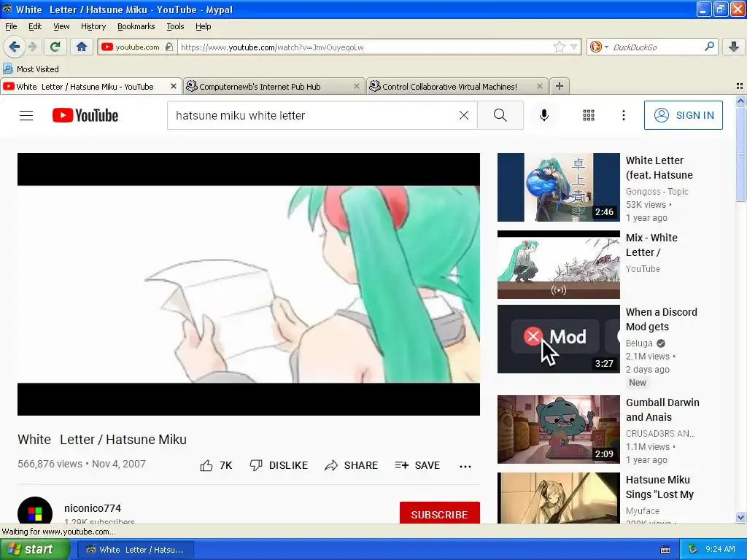Open the View menu
This screenshot has width=747, height=560.
(61, 26)
